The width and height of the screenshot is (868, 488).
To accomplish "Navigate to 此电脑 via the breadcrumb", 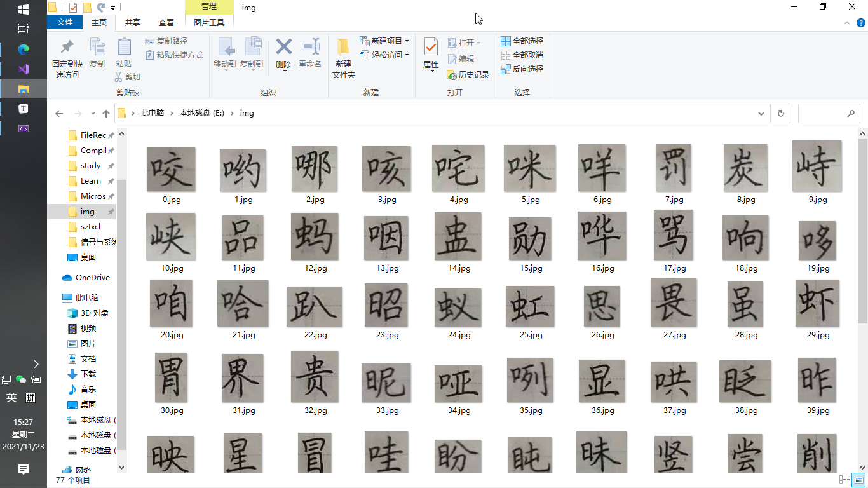I will tap(152, 113).
